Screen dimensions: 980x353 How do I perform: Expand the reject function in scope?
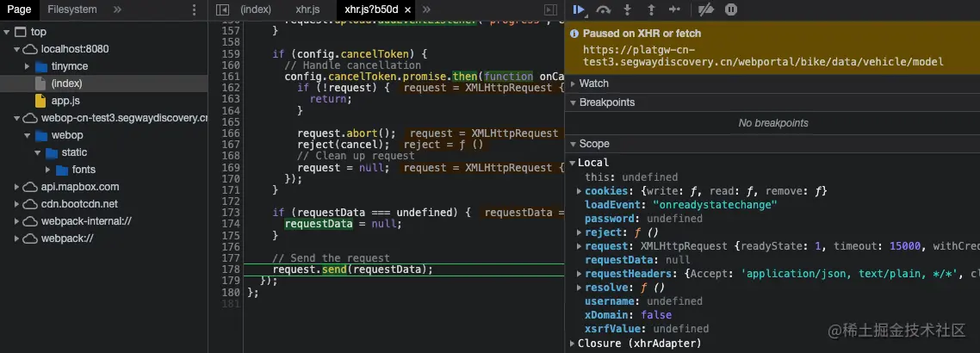click(580, 232)
